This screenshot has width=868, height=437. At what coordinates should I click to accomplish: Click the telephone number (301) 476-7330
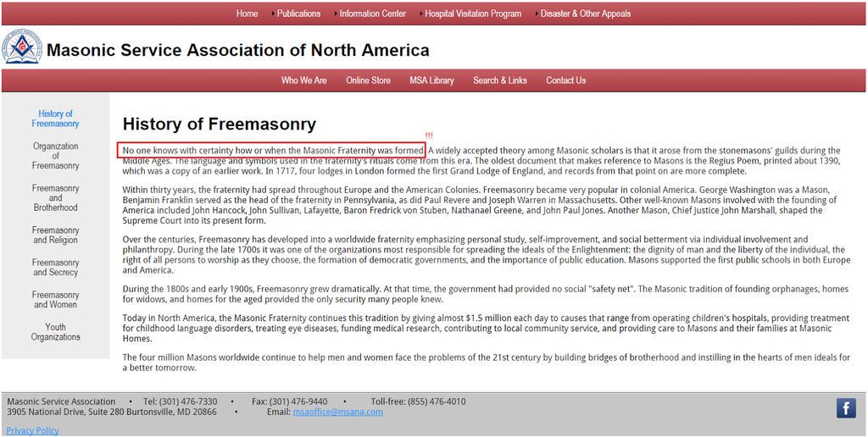click(187, 401)
